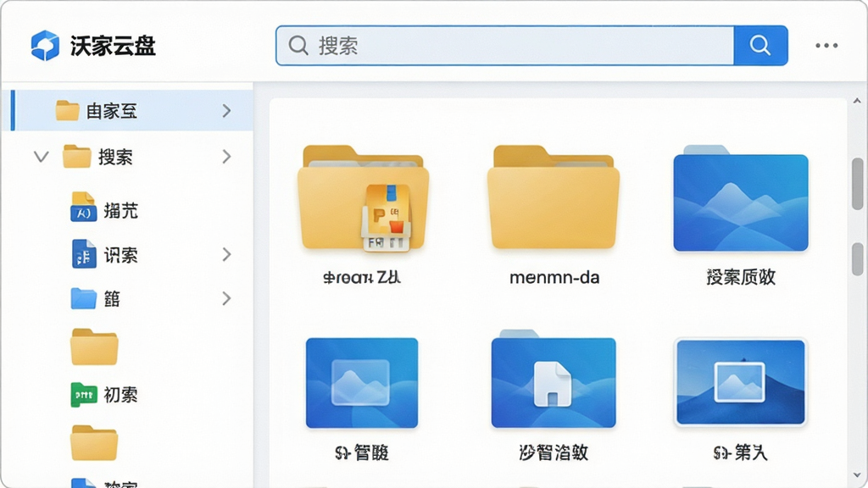Image resolution: width=868 pixels, height=488 pixels.
Task: Open the 识索 document icon in the sidebar
Action: [x=84, y=254]
